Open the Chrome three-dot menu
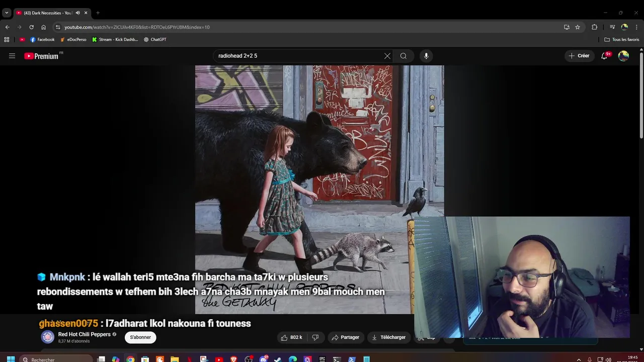Image resolution: width=644 pixels, height=362 pixels. tap(637, 27)
